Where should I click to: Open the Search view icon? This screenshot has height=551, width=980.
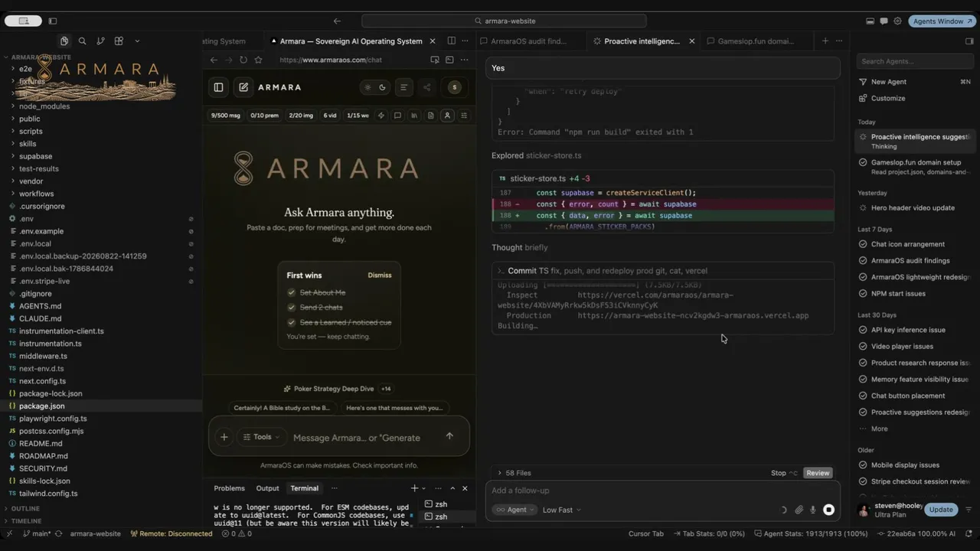coord(82,41)
